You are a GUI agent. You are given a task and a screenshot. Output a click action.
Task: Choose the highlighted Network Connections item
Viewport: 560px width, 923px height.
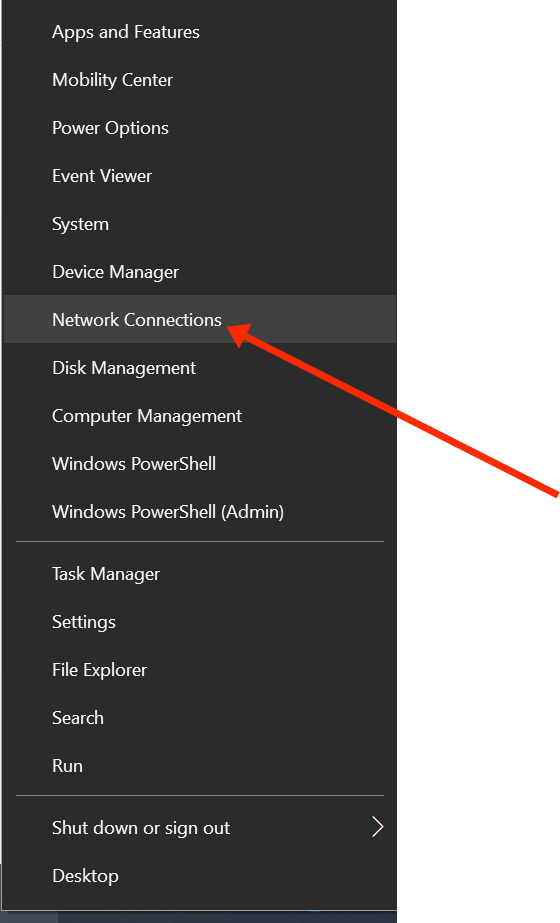tap(200, 320)
